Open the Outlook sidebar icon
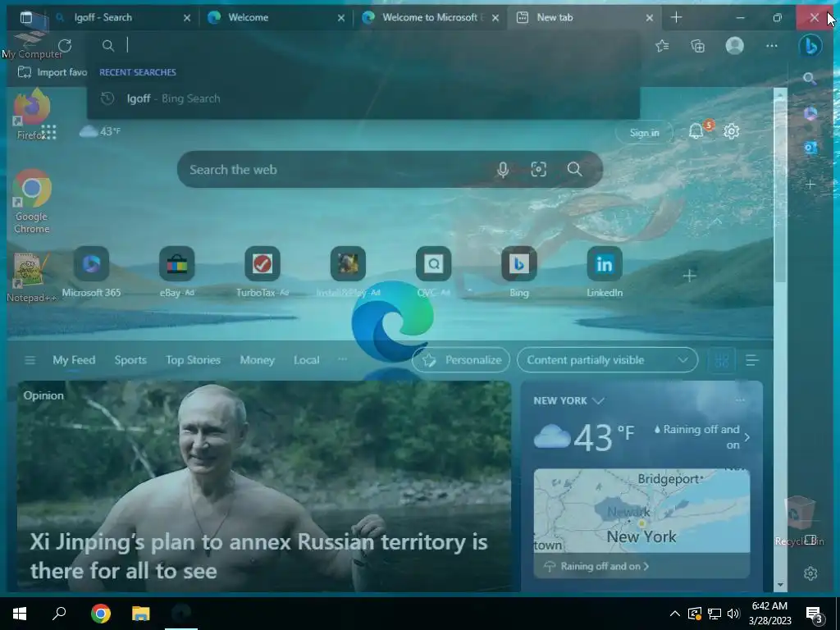Viewport: 840px width, 630px height. coord(810,148)
